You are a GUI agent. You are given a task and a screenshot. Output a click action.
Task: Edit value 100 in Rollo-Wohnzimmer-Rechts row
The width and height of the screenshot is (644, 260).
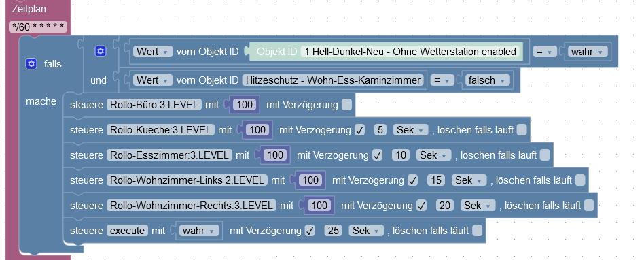pos(319,206)
